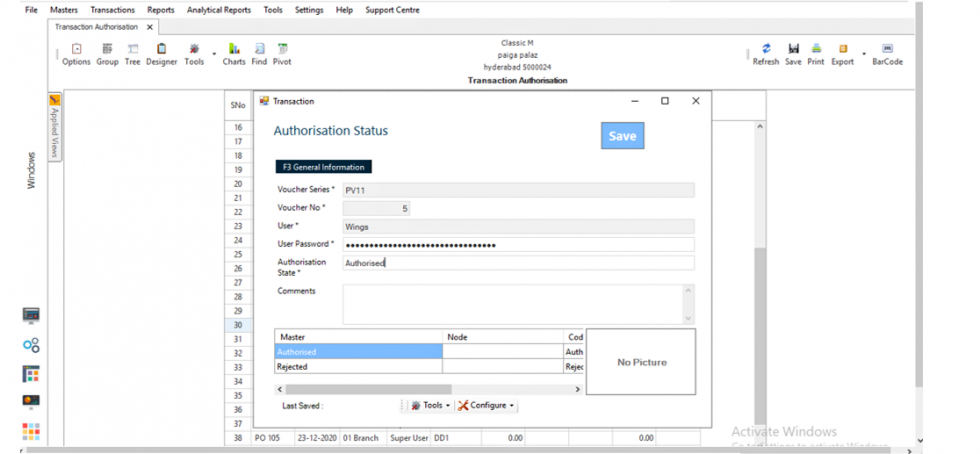Refresh the transaction list

coord(765,54)
